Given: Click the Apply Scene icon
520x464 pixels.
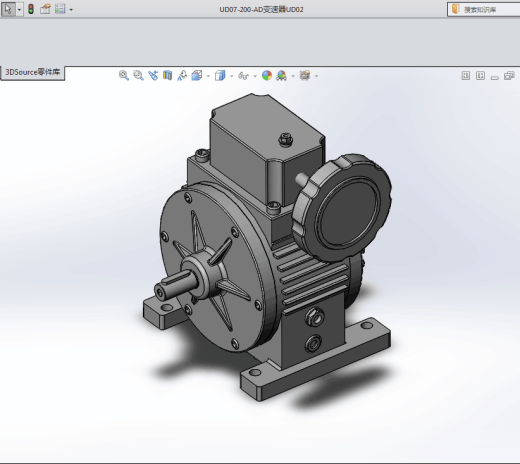Looking at the screenshot, I should [281, 75].
